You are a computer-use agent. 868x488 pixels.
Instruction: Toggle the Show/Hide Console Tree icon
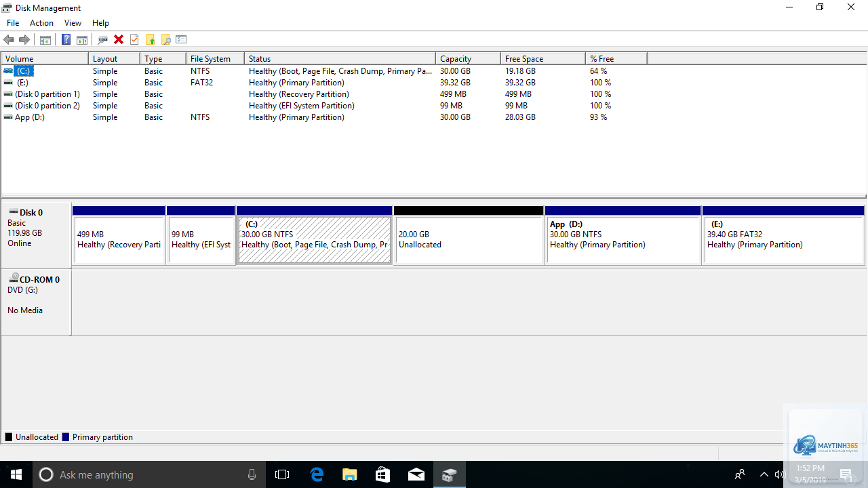point(45,40)
